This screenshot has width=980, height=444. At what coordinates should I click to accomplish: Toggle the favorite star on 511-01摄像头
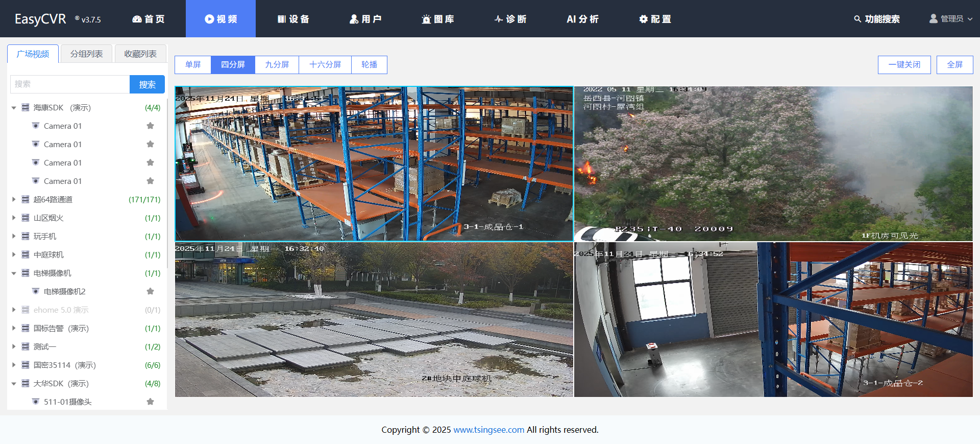150,402
